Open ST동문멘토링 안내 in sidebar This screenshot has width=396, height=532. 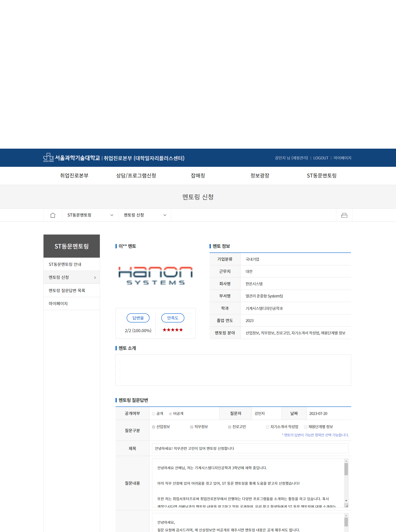tap(71, 264)
